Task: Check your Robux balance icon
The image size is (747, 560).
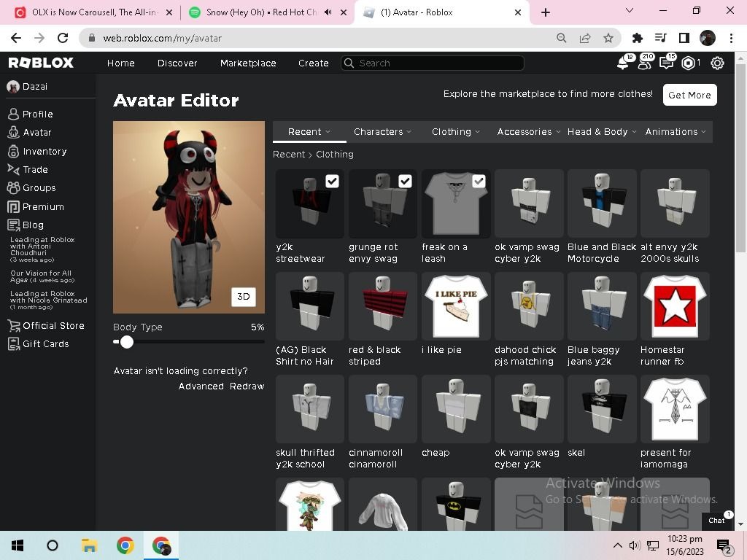Action: [x=689, y=63]
